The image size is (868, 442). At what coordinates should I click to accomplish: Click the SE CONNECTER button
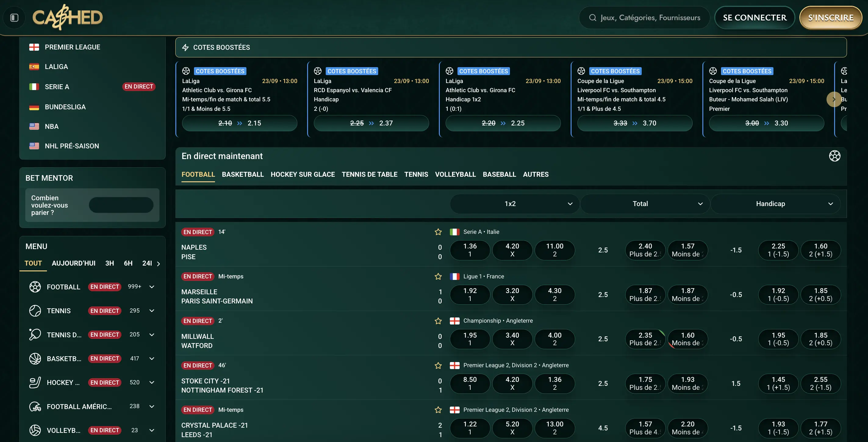pyautogui.click(x=755, y=17)
